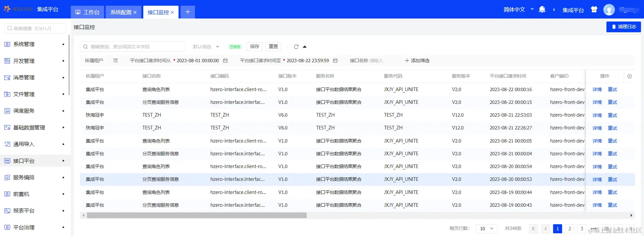Add a new tab with plus button
The image size is (644, 236).
click(x=188, y=12)
